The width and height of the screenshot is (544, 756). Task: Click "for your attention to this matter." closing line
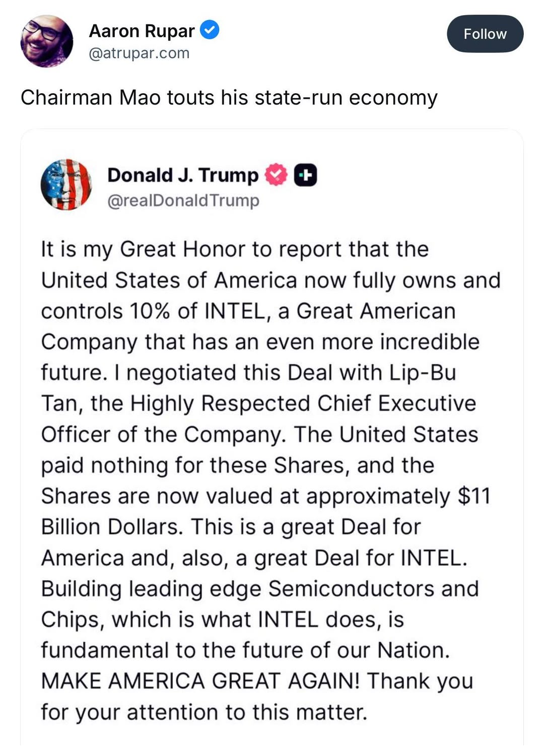(204, 712)
